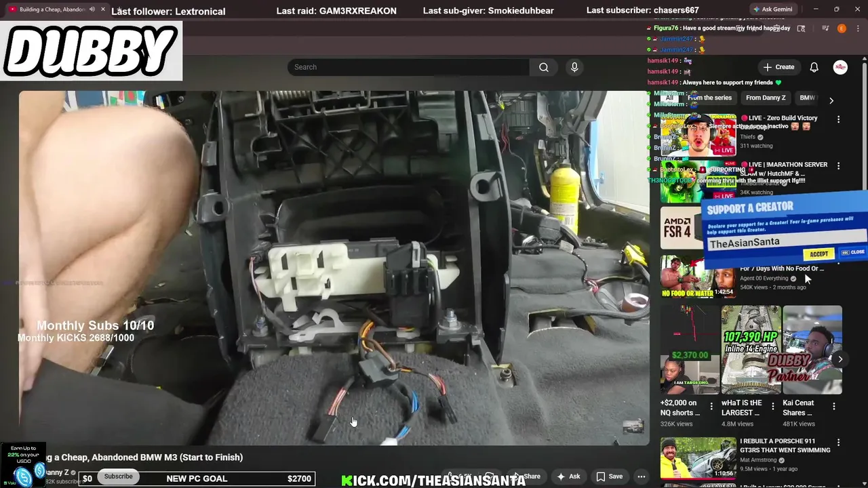868x488 pixels.
Task: Open media control playlist icon in browser toolbar
Action: point(825,28)
